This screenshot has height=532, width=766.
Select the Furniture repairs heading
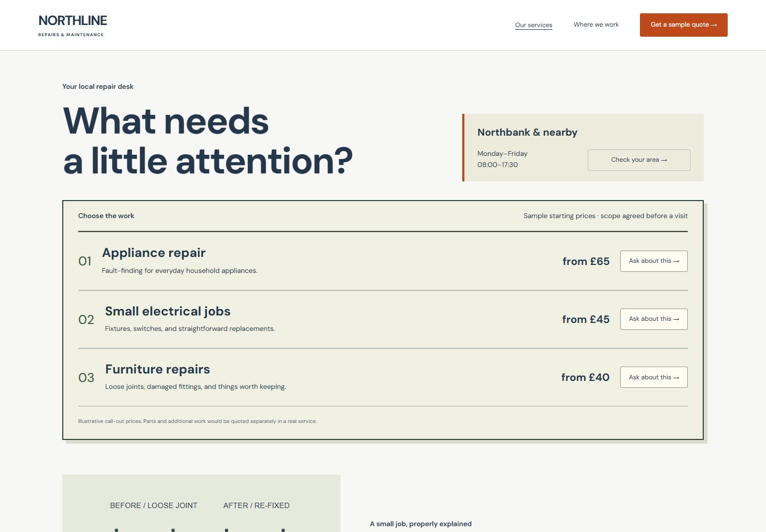coord(157,369)
